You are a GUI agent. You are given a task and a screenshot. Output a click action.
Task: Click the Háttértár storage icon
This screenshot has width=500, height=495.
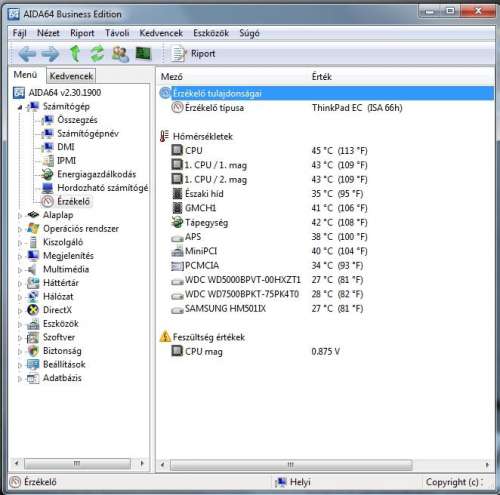coord(33,283)
